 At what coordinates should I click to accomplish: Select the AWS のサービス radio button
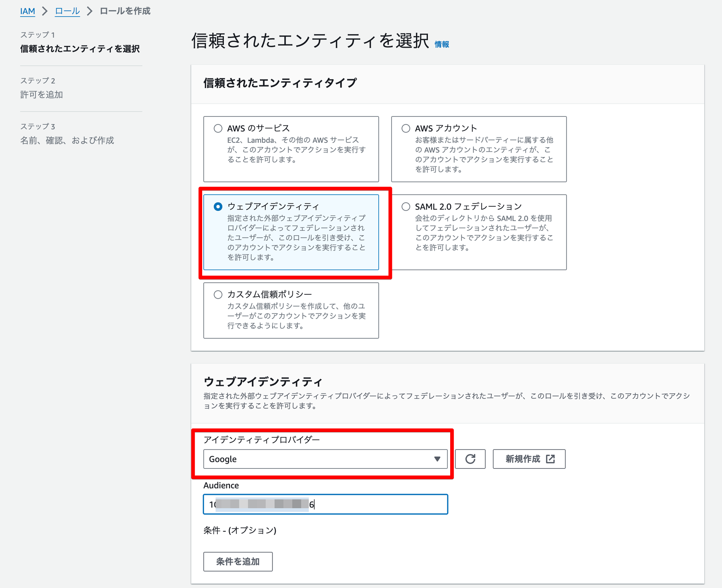click(x=218, y=128)
